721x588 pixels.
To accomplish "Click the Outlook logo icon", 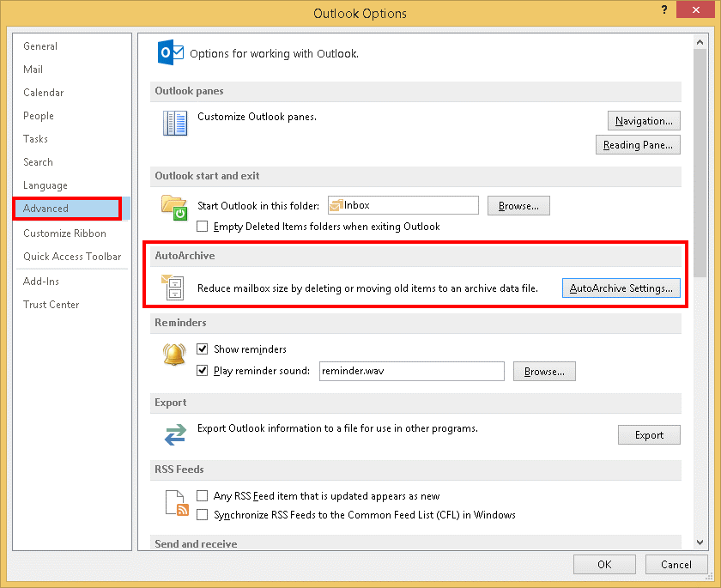I will click(x=170, y=52).
